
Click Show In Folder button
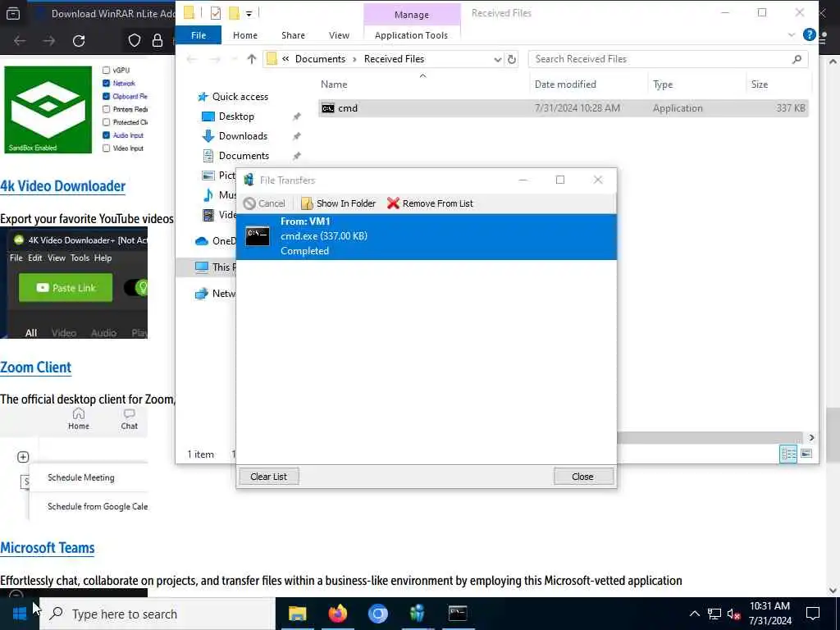tap(338, 203)
